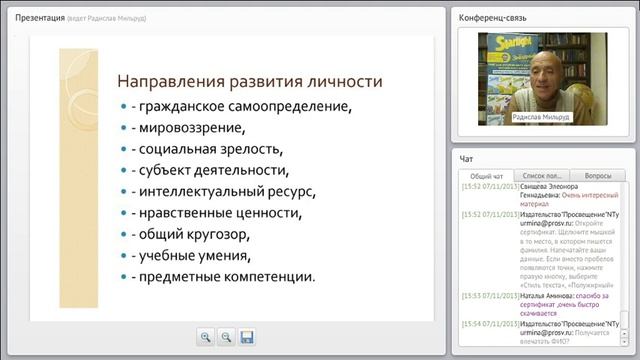The image size is (640, 360).
Task: Click the bullet гражданское самоопределение
Action: tap(241, 107)
